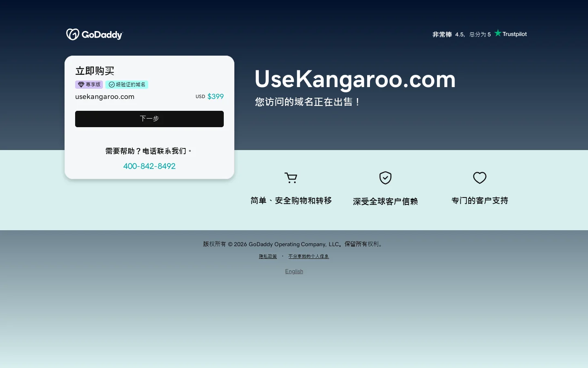Click the 简单、安全购物和转移 text
The image size is (588, 368).
[291, 201]
